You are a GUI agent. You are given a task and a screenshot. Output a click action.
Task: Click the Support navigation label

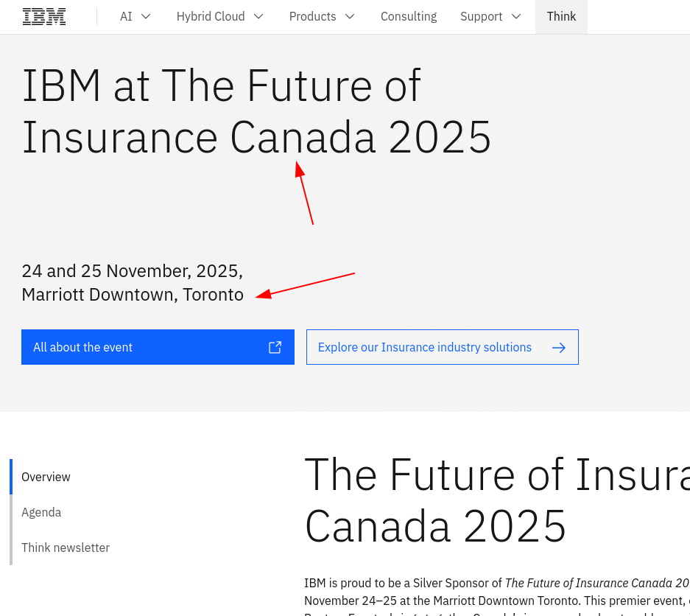click(x=481, y=16)
